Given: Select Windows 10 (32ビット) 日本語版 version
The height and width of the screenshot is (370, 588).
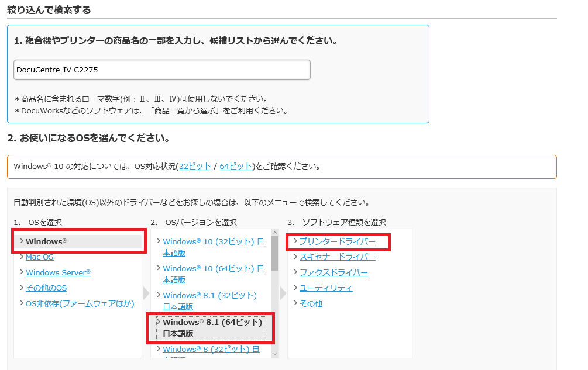Looking at the screenshot, I should point(212,247).
